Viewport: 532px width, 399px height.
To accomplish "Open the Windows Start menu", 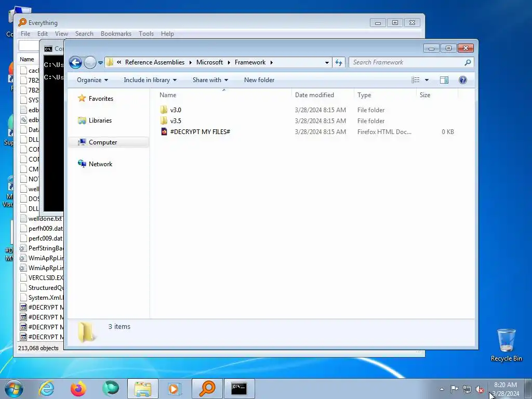I will pyautogui.click(x=14, y=389).
